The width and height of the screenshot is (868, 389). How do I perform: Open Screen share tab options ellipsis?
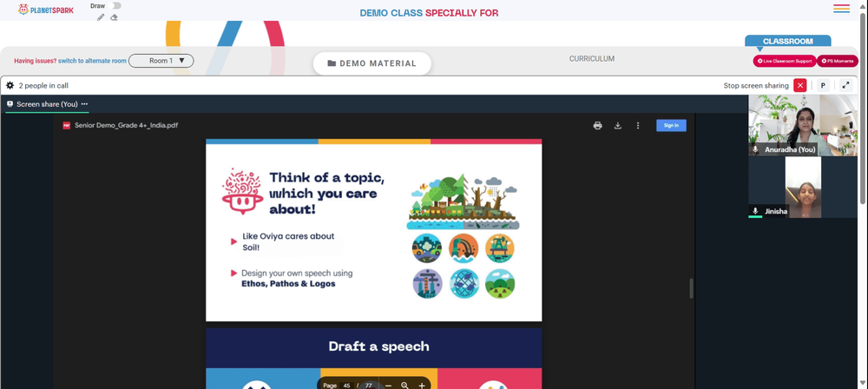coord(84,103)
